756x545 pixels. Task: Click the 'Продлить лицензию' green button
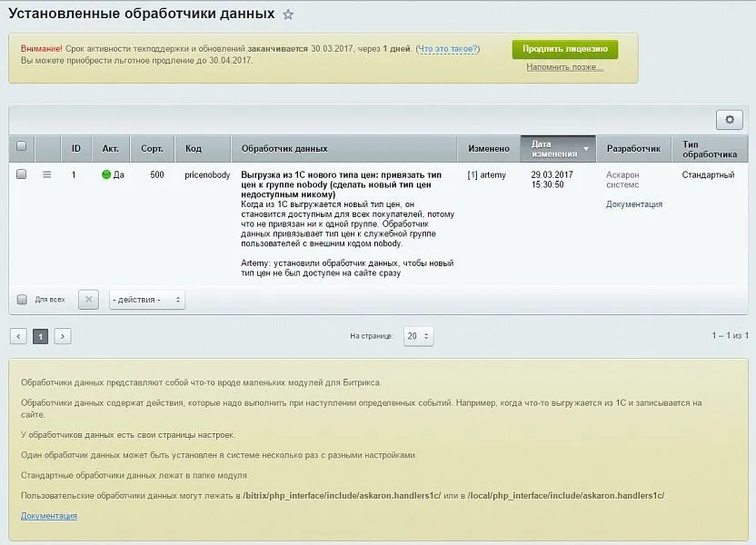564,49
